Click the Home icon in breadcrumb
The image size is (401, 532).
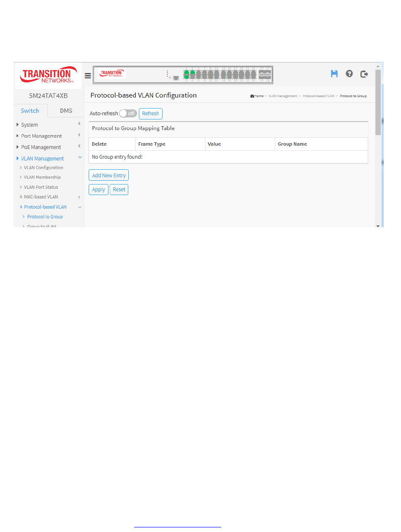pos(252,96)
